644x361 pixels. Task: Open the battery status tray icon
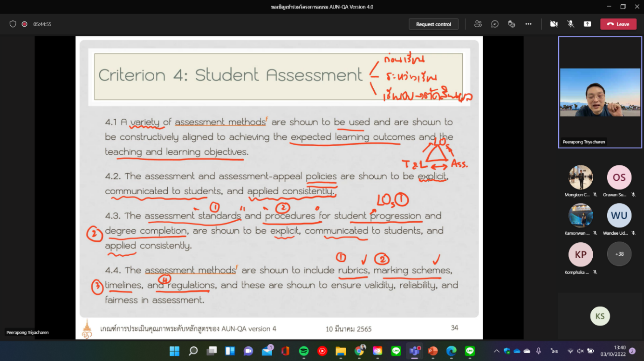(591, 351)
